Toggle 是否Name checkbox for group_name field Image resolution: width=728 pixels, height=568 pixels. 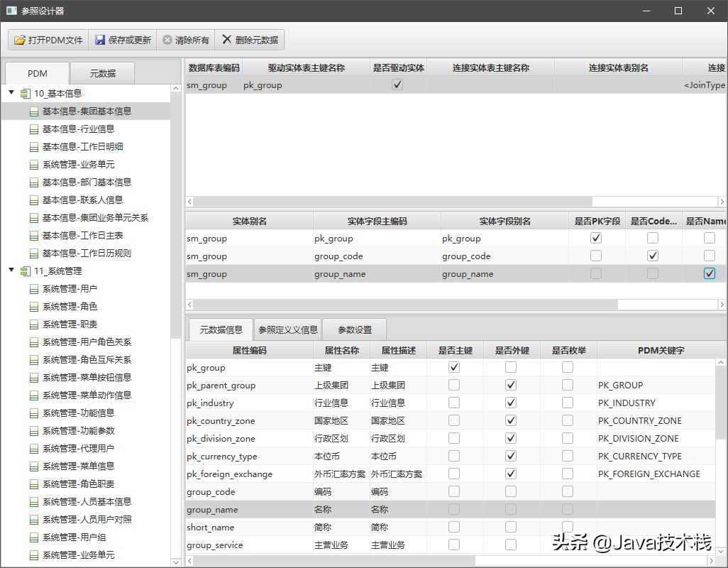pos(710,273)
